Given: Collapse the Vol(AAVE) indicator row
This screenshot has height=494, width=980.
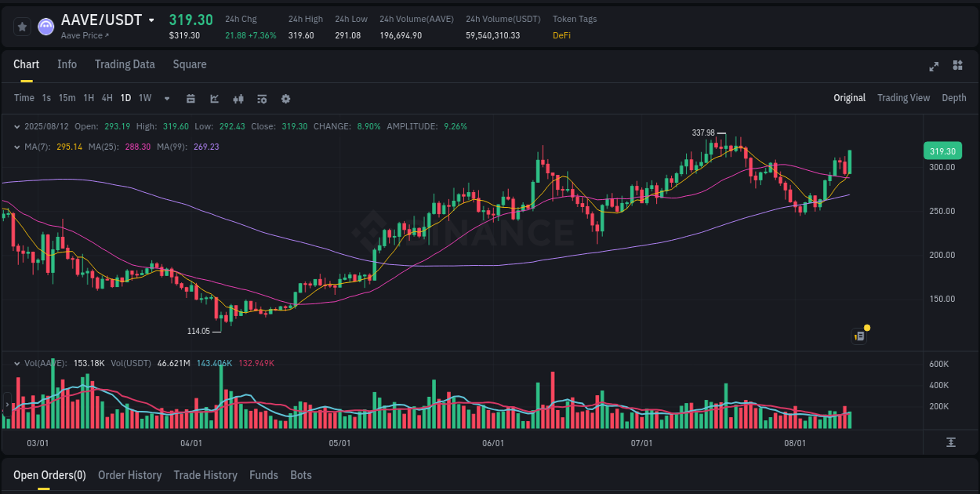Looking at the screenshot, I should click(x=17, y=363).
